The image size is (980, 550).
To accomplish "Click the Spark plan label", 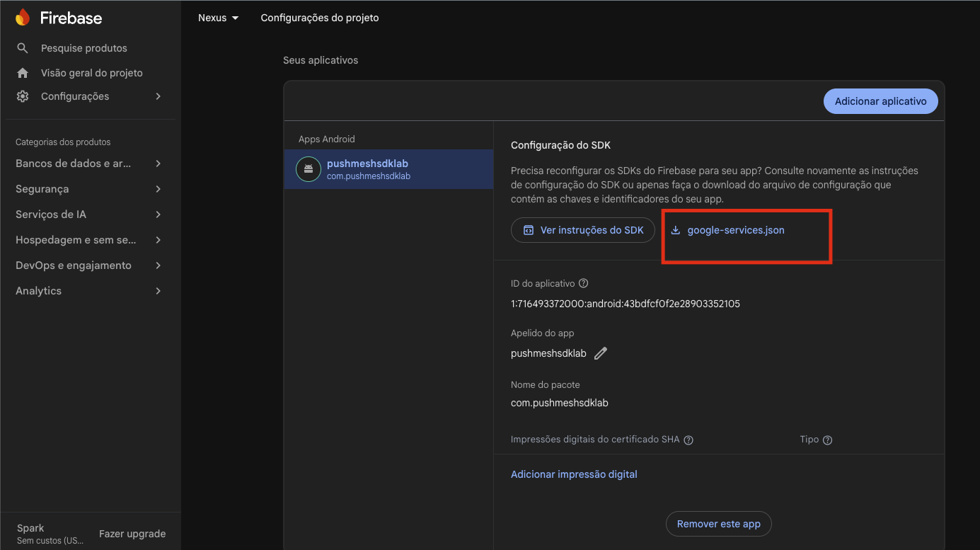I will coord(30,528).
